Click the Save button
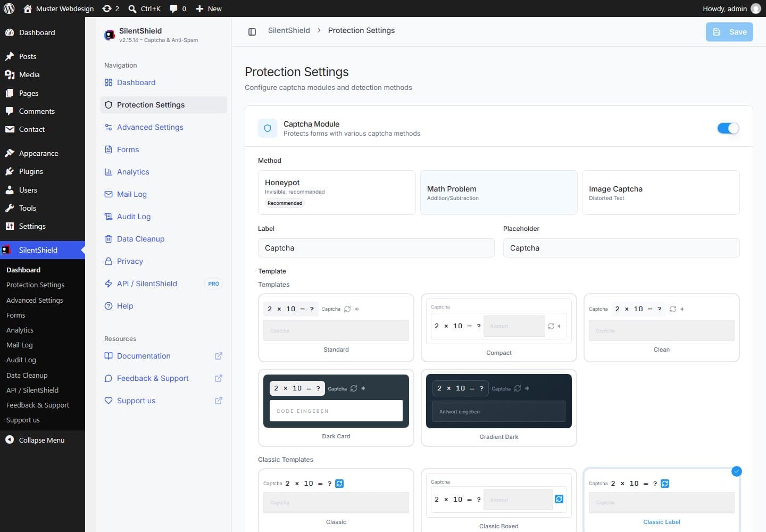Image resolution: width=766 pixels, height=532 pixels. click(729, 32)
